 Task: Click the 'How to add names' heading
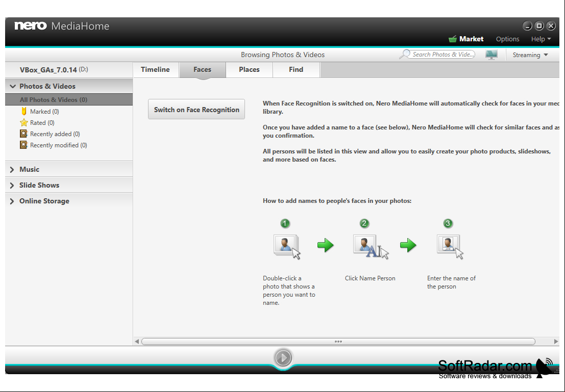[337, 201]
